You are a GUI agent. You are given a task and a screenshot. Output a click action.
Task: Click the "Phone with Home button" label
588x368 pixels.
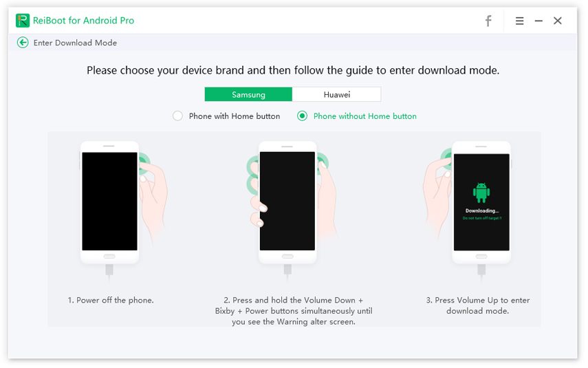click(x=235, y=116)
